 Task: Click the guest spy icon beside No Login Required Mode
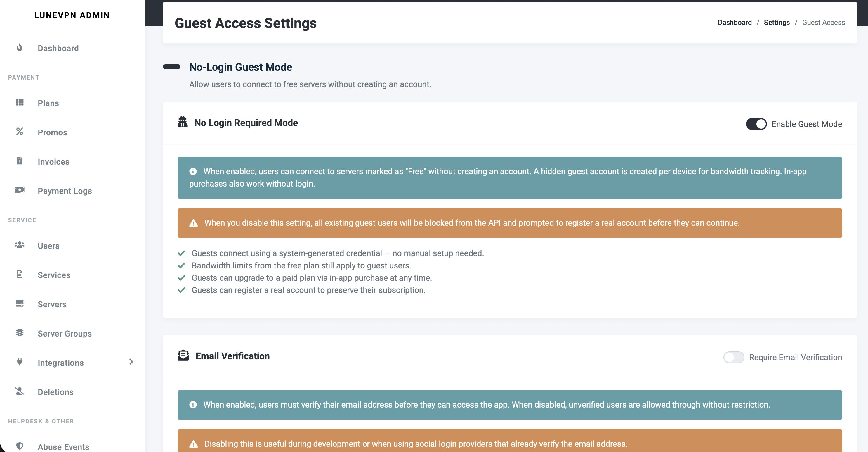[x=182, y=122]
